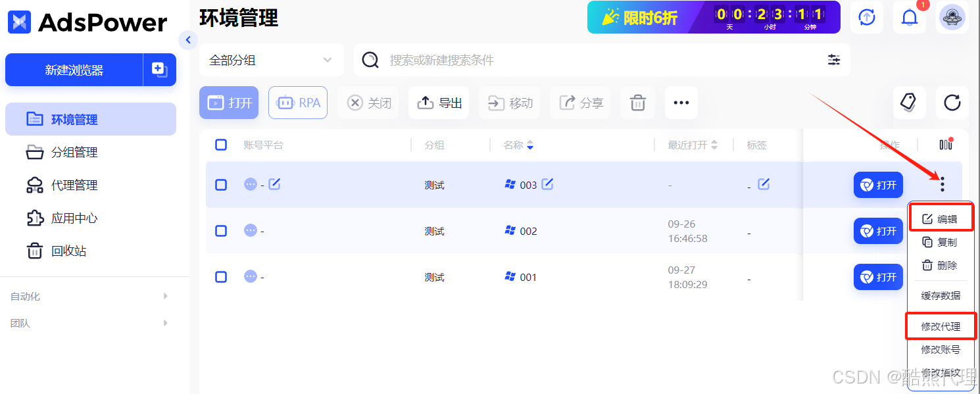The image size is (980, 394).
Task: Click the refresh list icon
Action: click(x=952, y=103)
